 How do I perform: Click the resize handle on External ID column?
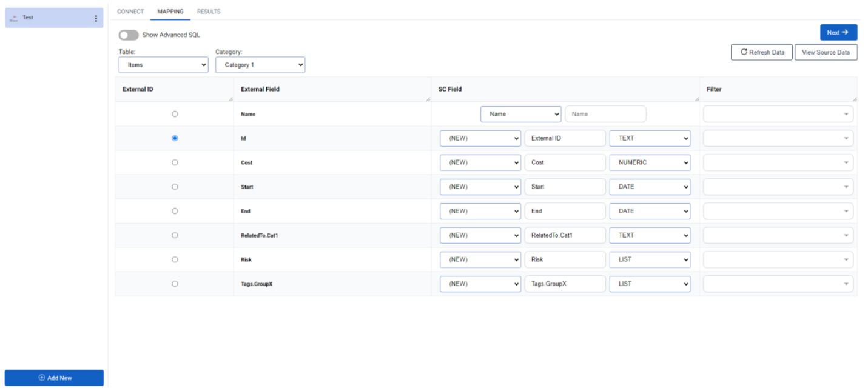(230, 98)
